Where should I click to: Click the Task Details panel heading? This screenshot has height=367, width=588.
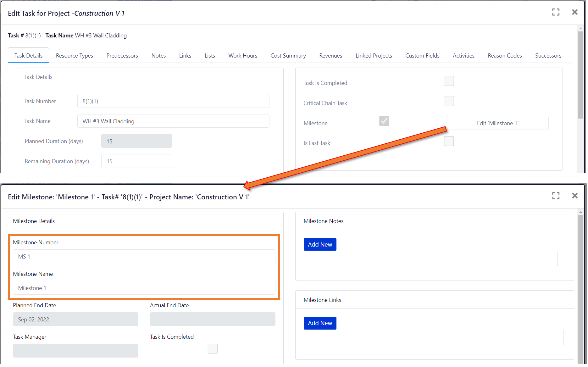(38, 77)
